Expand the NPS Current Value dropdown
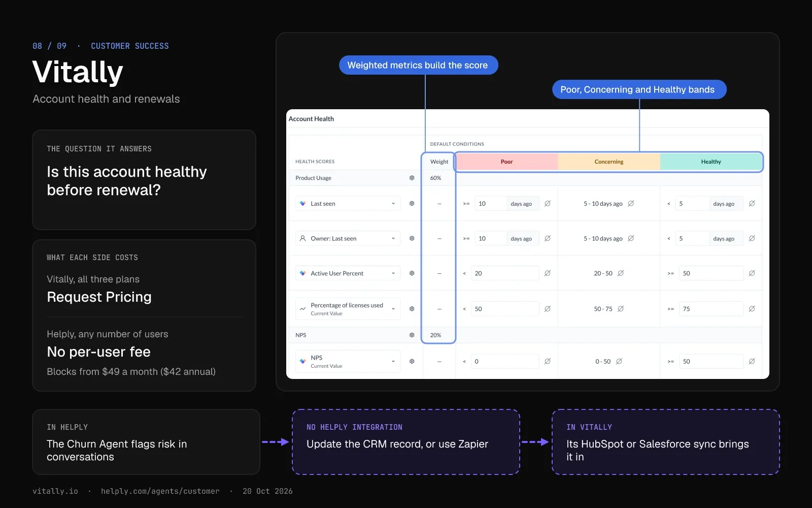 click(x=348, y=361)
